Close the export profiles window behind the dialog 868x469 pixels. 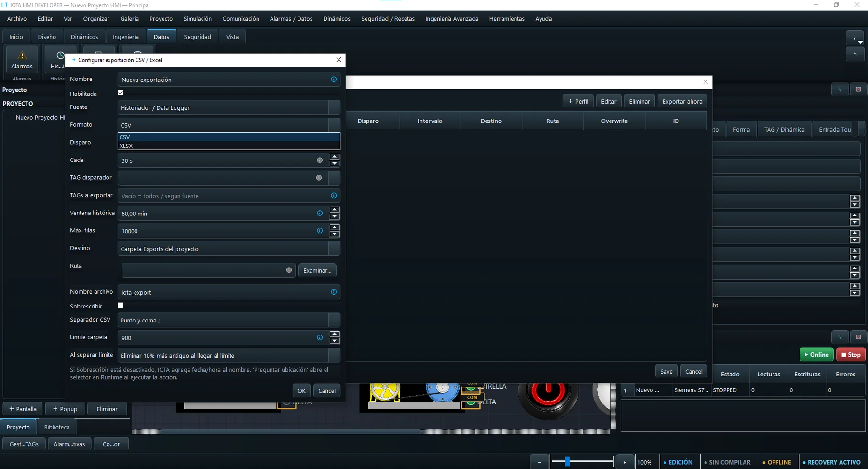click(705, 82)
